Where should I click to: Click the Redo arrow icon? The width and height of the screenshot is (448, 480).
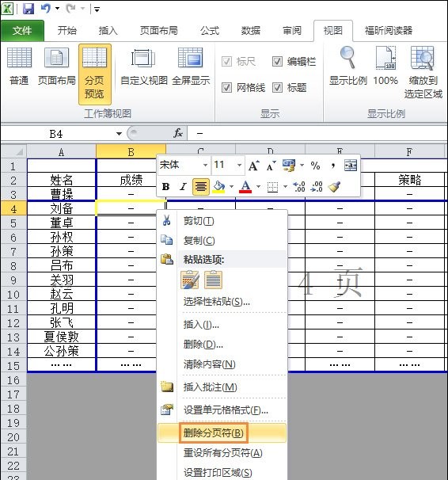[70, 8]
